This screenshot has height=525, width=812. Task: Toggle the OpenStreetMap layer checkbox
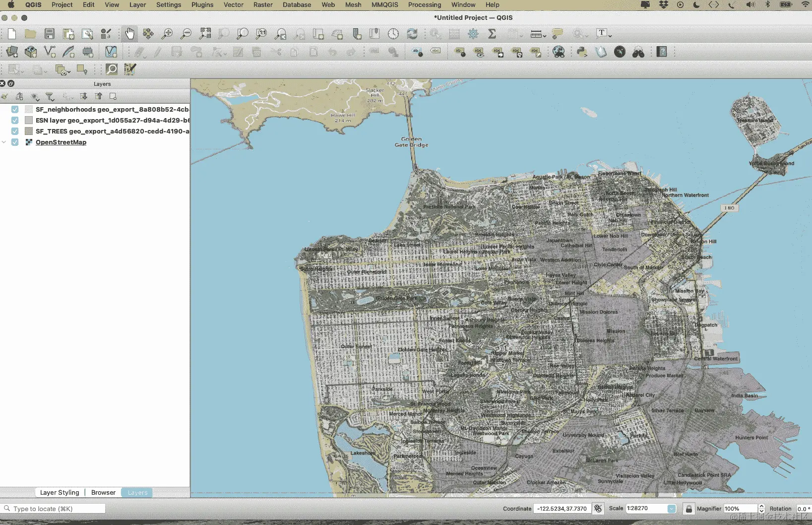(15, 142)
